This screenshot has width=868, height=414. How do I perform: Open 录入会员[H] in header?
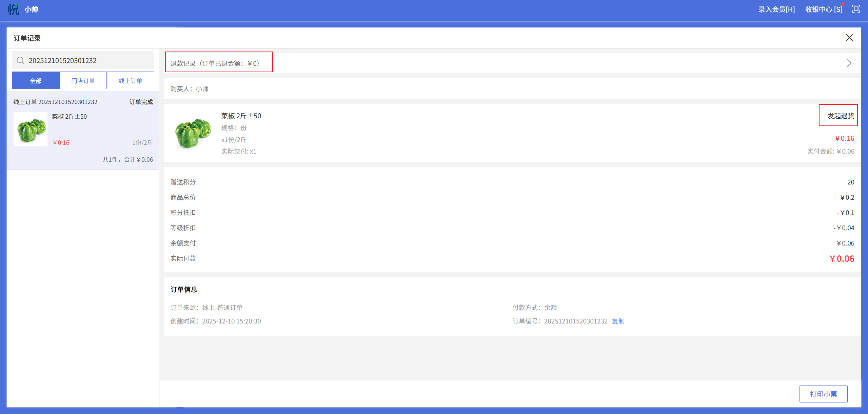pyautogui.click(x=776, y=9)
